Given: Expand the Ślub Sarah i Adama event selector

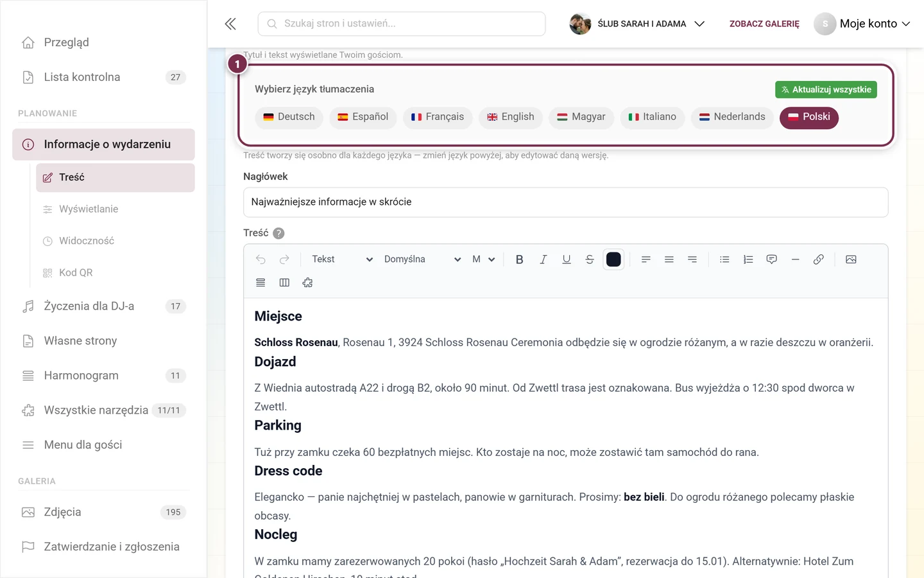Looking at the screenshot, I should click(637, 24).
